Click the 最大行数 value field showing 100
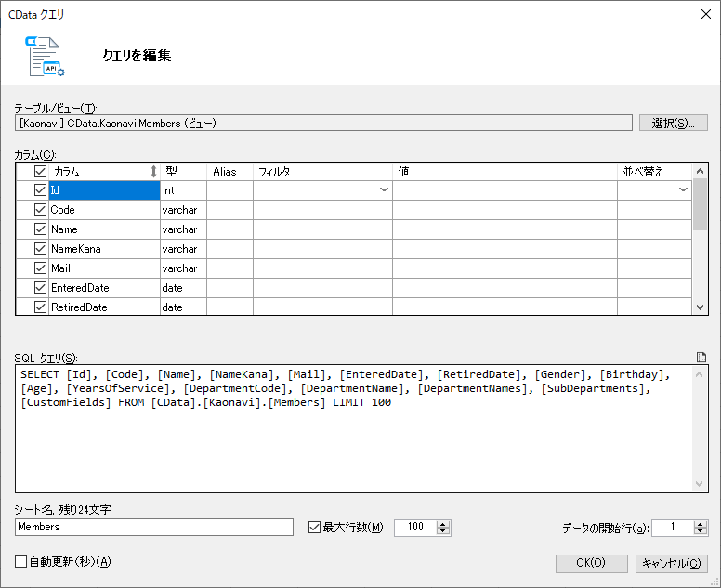This screenshot has width=721, height=588. [x=415, y=527]
